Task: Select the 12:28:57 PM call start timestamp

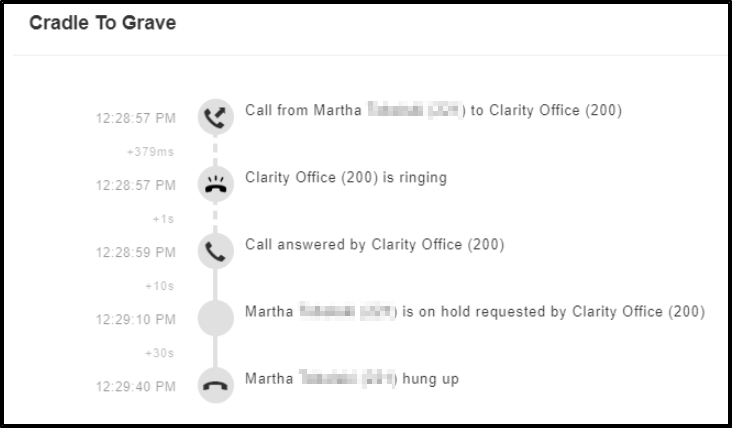Action: point(136,118)
